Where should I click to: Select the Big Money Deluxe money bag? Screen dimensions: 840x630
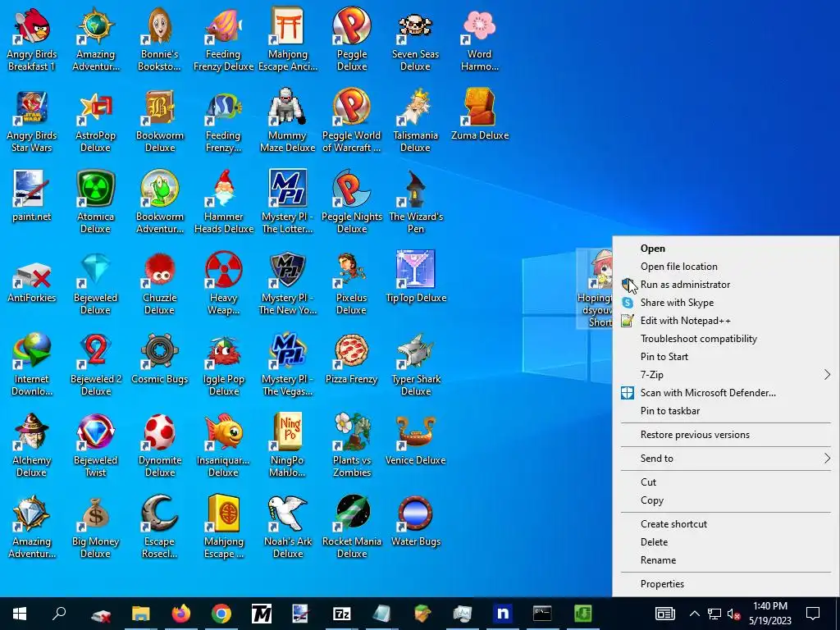click(x=95, y=514)
